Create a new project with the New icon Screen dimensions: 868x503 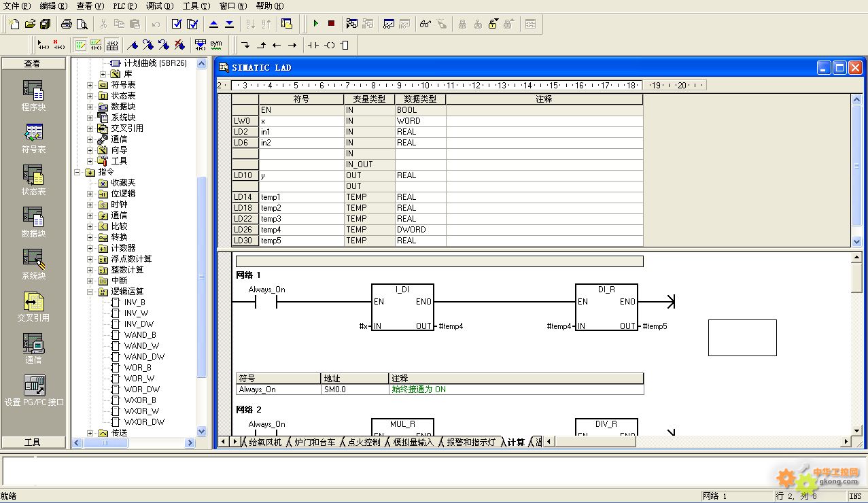coord(14,24)
